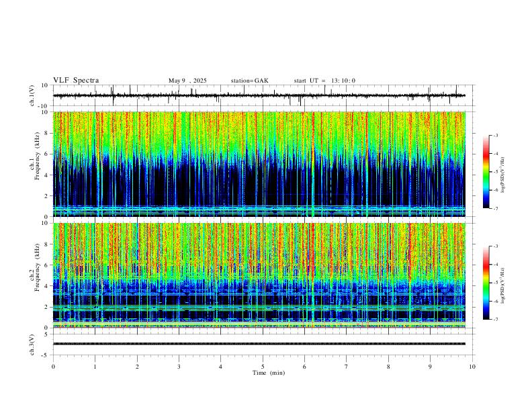Image resolution: width=532 pixels, height=411 pixels.
Task: Click the "station=GAK" header label
Action: (x=249, y=81)
